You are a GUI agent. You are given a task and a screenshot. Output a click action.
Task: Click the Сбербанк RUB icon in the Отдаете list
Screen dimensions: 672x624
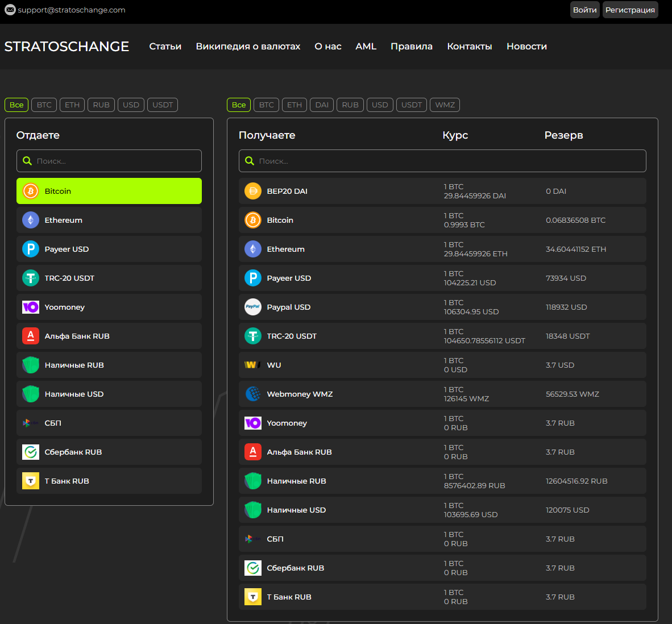[31, 452]
